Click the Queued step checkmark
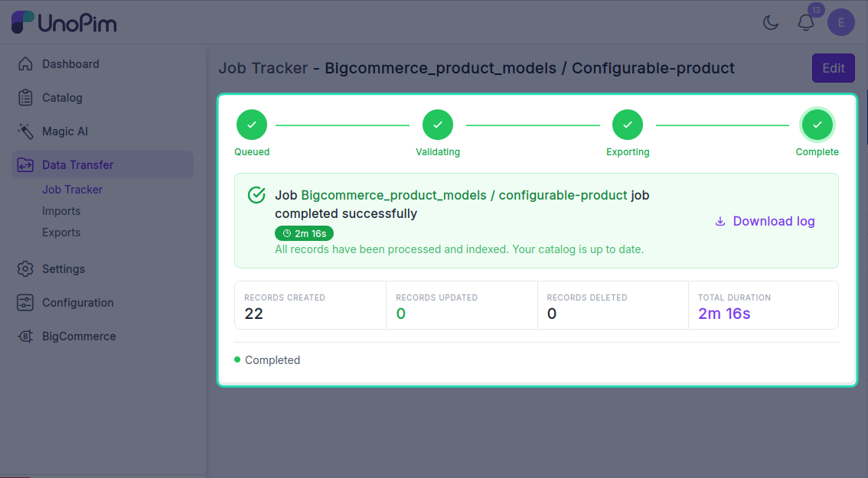868x478 pixels. (252, 125)
